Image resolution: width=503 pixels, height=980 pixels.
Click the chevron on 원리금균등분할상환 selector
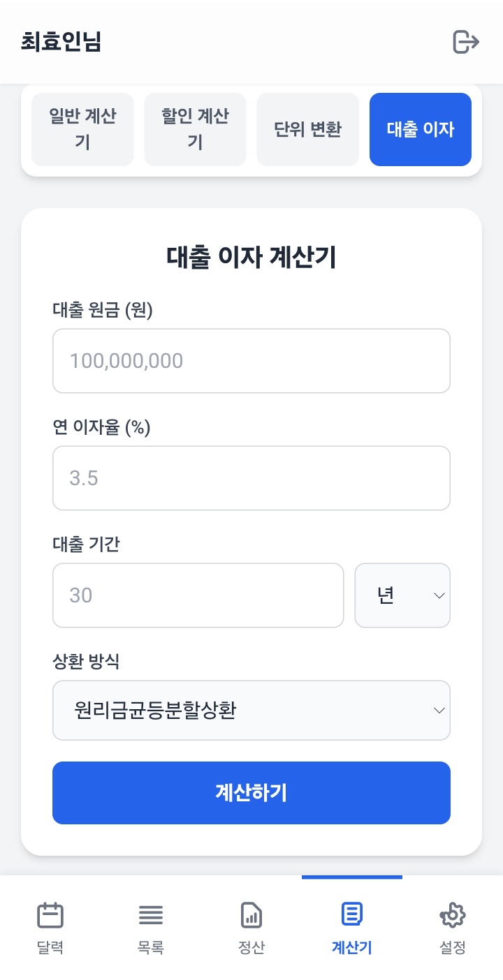coord(439,711)
